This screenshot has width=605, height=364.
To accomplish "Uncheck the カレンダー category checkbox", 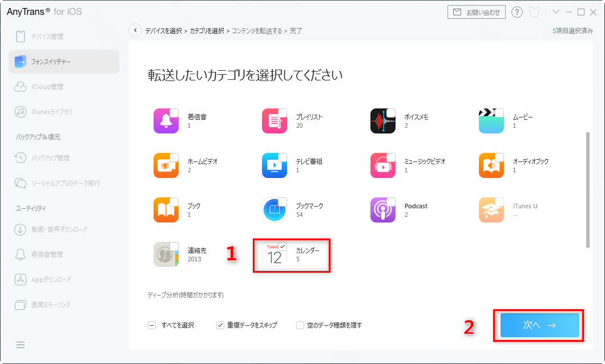I will [283, 246].
